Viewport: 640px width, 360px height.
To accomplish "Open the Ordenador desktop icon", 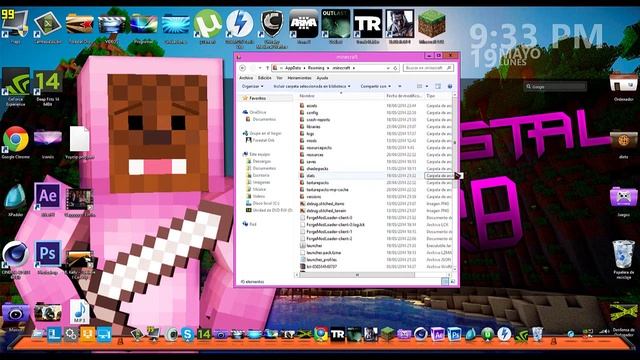I will [624, 86].
